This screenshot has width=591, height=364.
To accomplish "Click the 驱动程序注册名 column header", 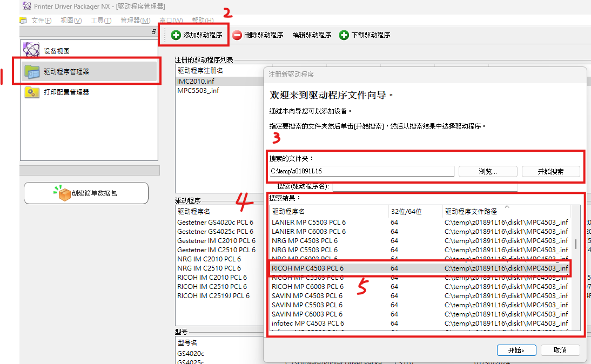I will click(x=220, y=70).
